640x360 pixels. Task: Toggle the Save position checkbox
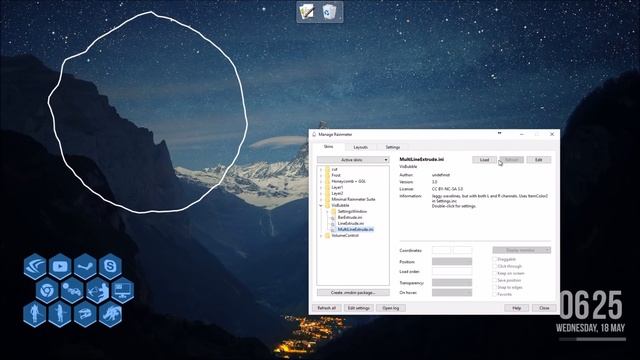click(495, 280)
